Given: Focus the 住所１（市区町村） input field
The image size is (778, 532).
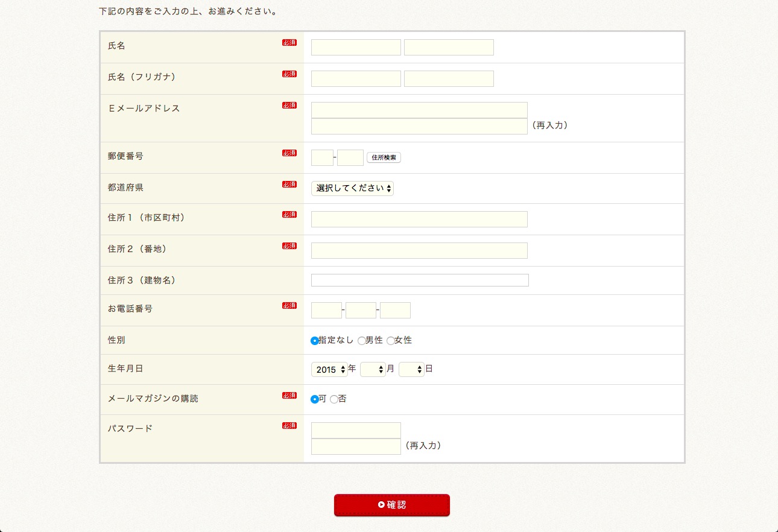Looking at the screenshot, I should [x=419, y=220].
